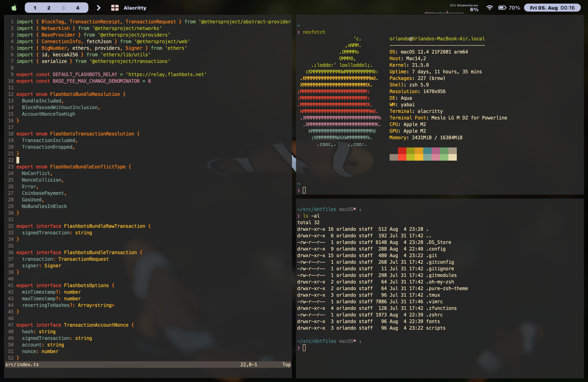
Task: Open the Apple logo menu
Action: coord(14,8)
